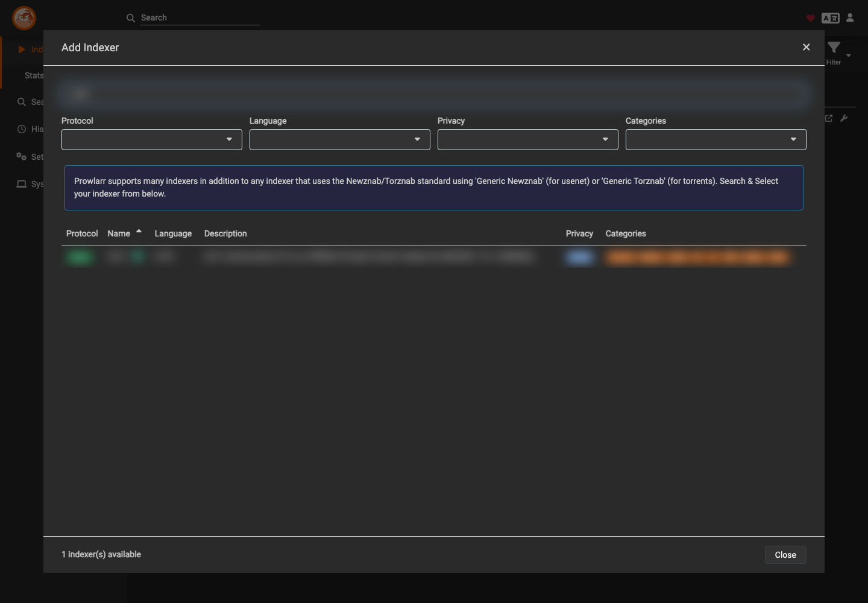Viewport: 868px width, 603px height.
Task: Click the Close button in dialog footer
Action: (785, 555)
